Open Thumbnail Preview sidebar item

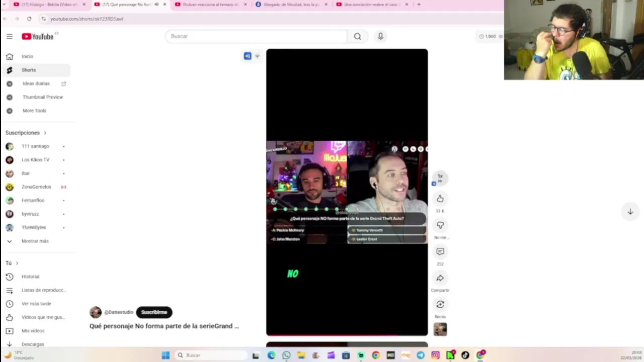[x=35, y=97]
